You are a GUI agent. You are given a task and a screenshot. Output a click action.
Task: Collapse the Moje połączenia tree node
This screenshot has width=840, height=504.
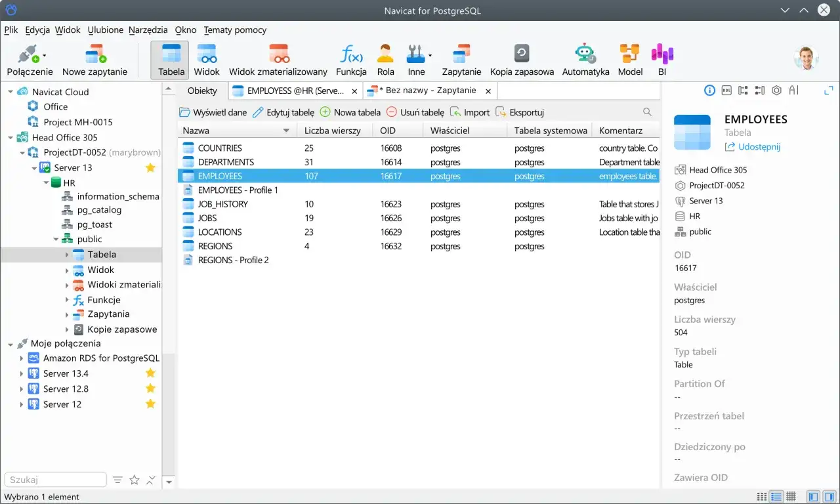(x=10, y=343)
